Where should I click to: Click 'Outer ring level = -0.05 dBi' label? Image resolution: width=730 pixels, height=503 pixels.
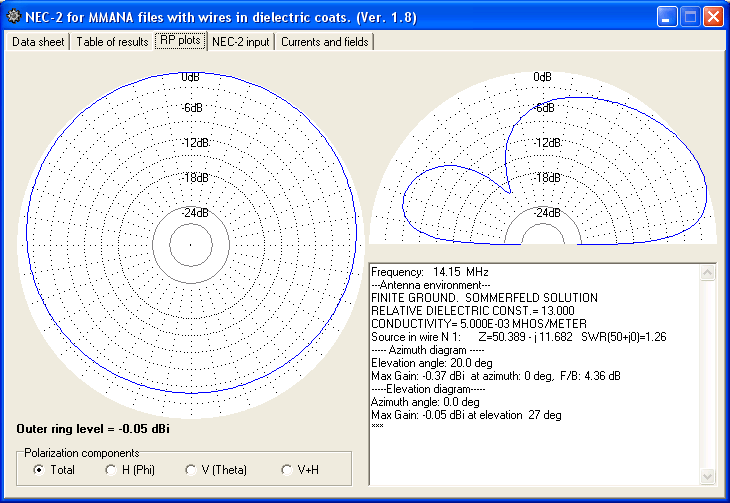click(93, 429)
